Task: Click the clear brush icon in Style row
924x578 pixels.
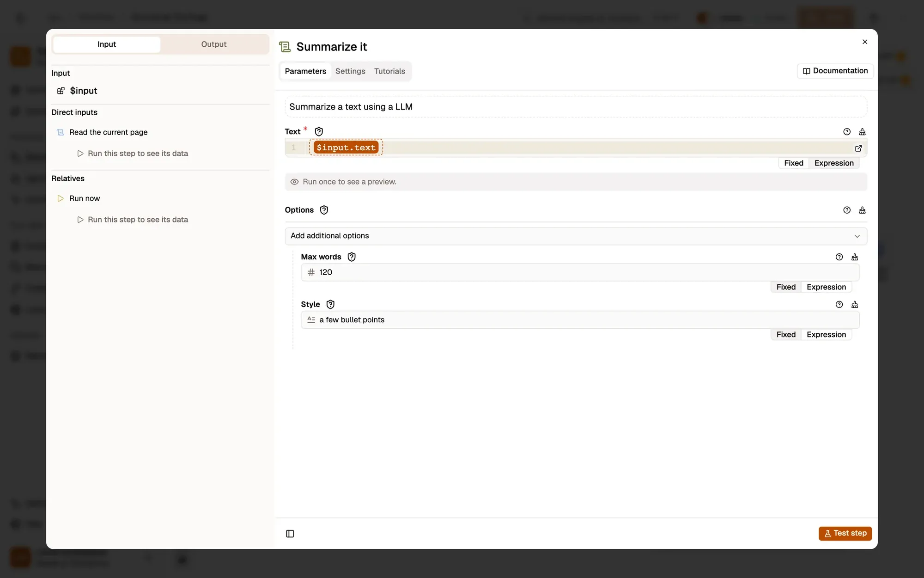Action: click(x=855, y=304)
